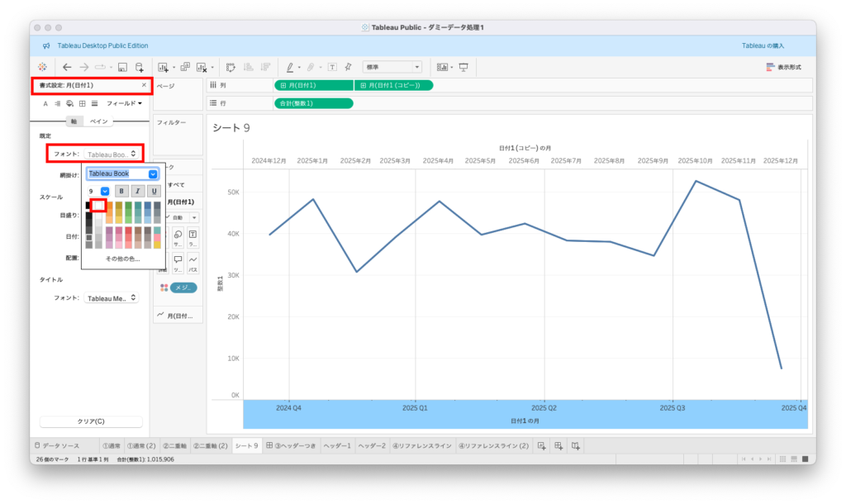Click その他の色... to pick more colors

tap(122, 259)
